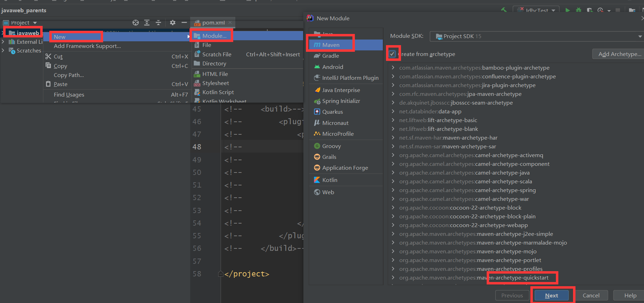644x303 pixels.
Task: Click the Expand All icon in Project toolbar
Action: [x=147, y=23]
